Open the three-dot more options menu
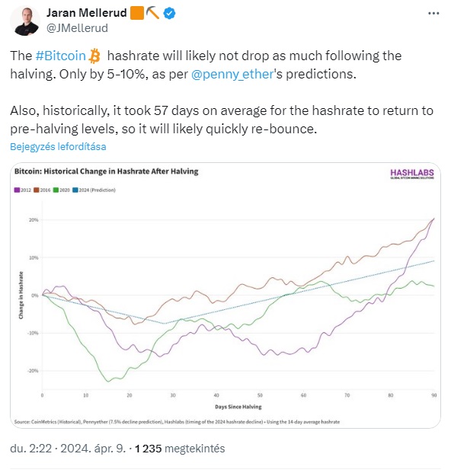Image resolution: width=451 pixels, height=476 pixels. (x=433, y=13)
